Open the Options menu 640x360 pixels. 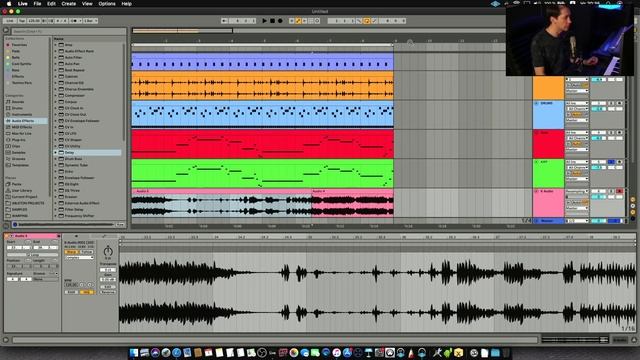107,4
